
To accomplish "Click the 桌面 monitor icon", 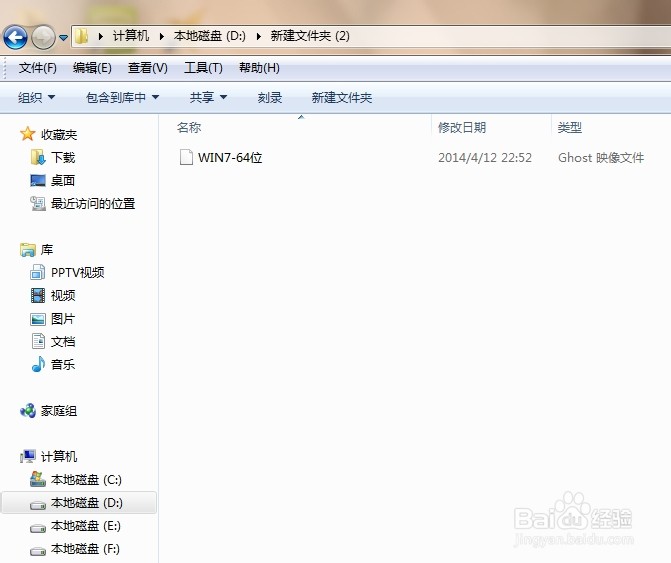I will coord(38,181).
